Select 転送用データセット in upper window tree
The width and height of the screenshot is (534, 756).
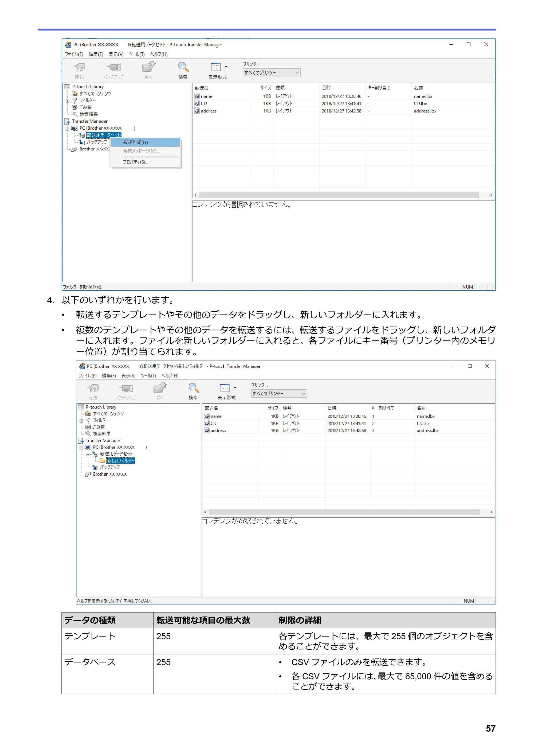(104, 135)
